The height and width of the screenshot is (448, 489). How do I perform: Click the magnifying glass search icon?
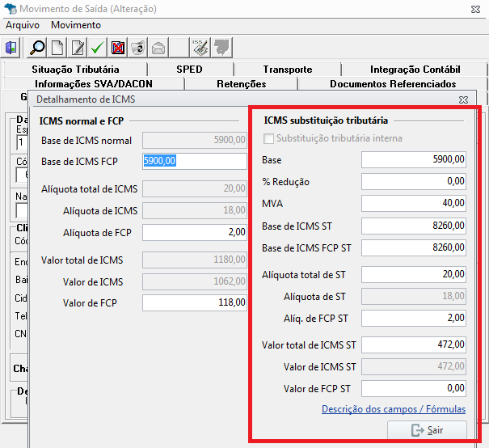37,48
